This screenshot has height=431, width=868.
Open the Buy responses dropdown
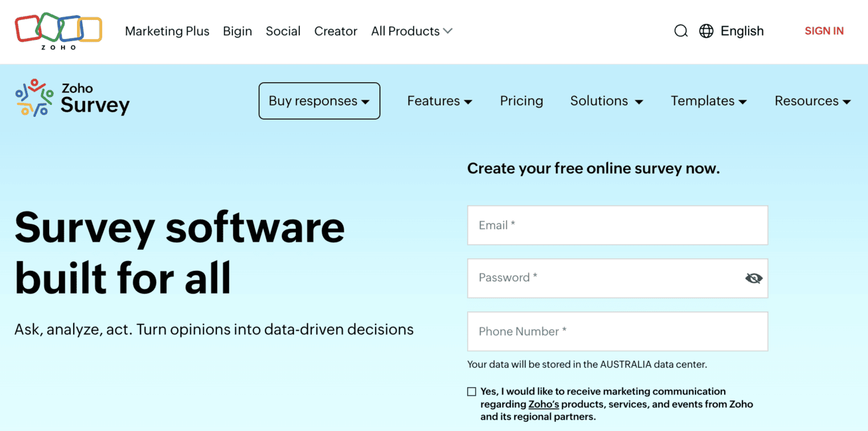click(x=319, y=101)
